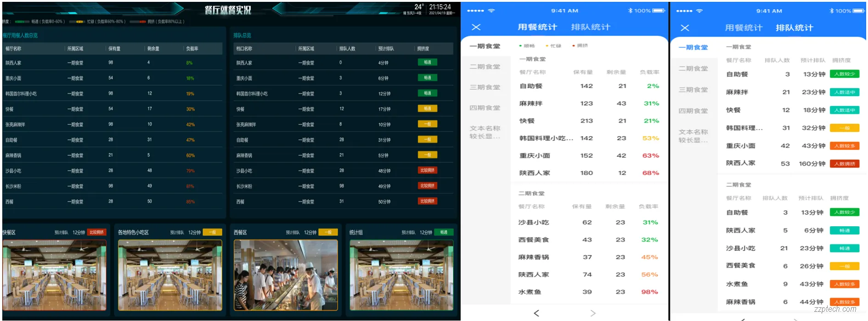Image resolution: width=868 pixels, height=321 pixels.
Task: Open the 快餐区 camera thumbnail on dashboard
Action: 54,275
